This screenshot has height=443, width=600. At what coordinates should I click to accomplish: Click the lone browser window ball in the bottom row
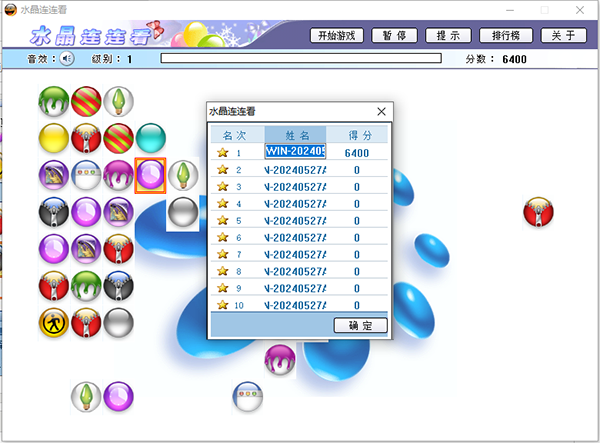tap(248, 397)
